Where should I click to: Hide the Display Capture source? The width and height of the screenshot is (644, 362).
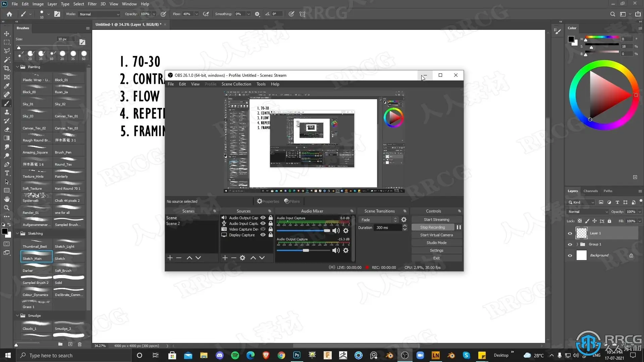point(263,235)
